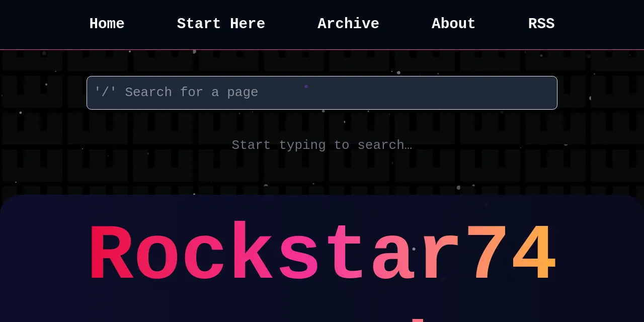Open the About page

coord(453,24)
